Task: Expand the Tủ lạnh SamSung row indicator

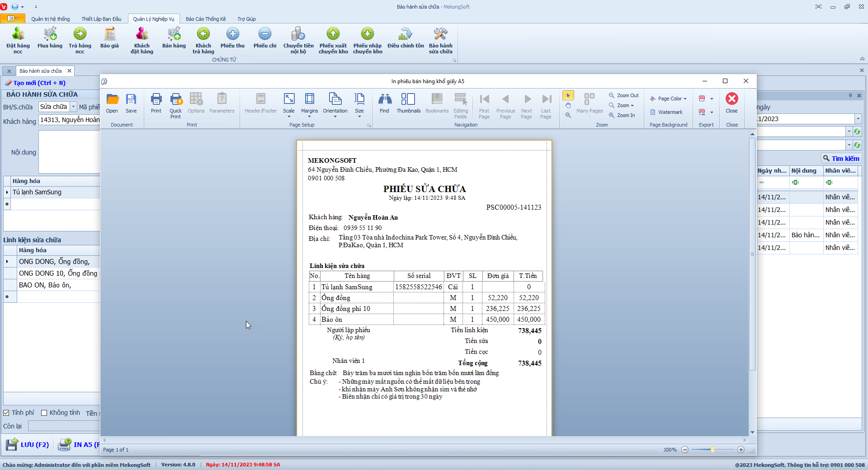Action: (7, 192)
